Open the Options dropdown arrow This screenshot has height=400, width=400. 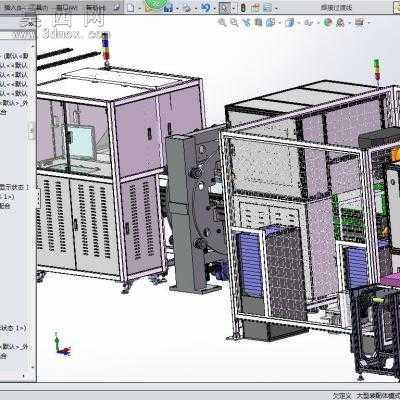pyautogui.click(x=276, y=8)
